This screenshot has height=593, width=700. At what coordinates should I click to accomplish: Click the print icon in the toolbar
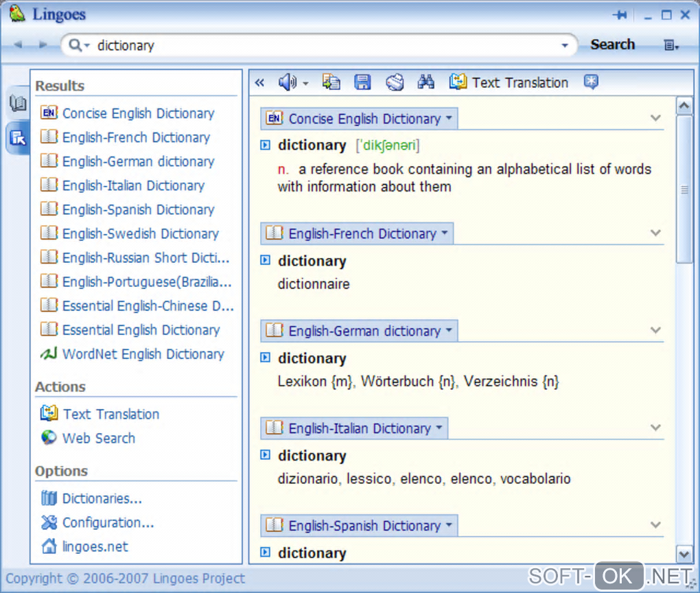pos(395,82)
